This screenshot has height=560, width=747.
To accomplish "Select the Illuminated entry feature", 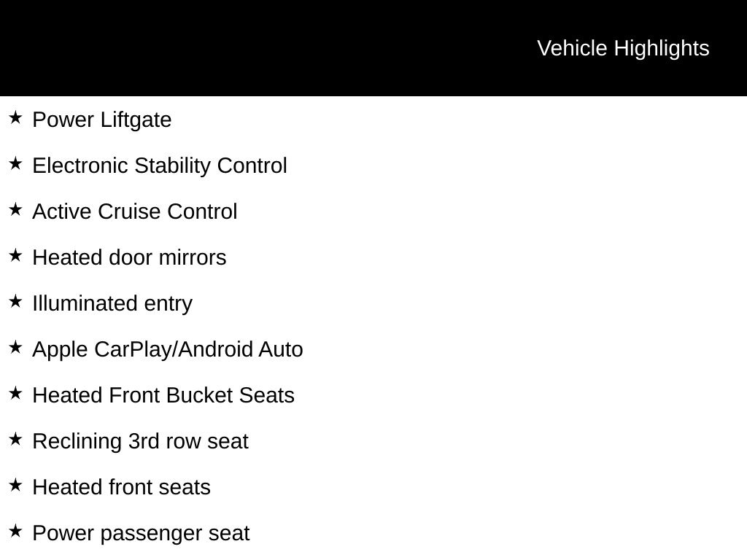I will [x=112, y=303].
